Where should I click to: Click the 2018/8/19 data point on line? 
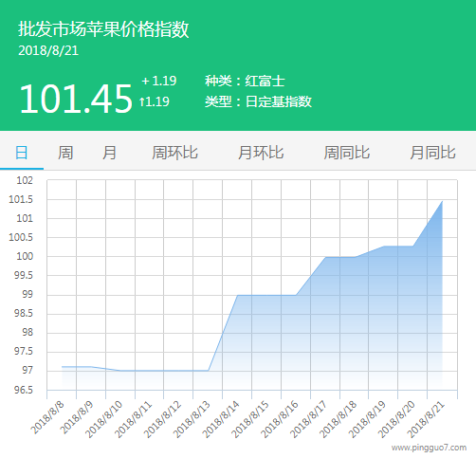[383, 247]
